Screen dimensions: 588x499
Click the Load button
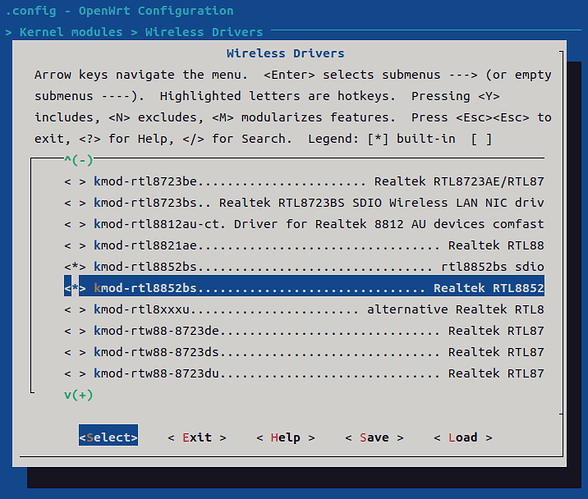(x=463, y=438)
